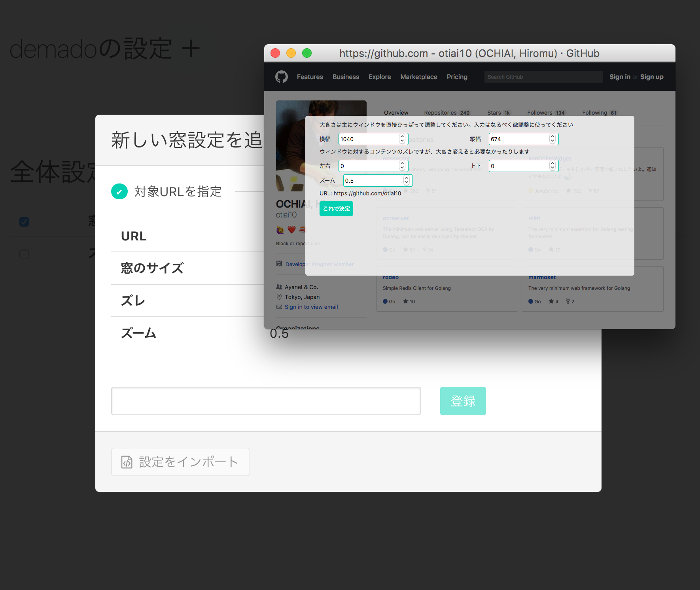This screenshot has width=700, height=590.
Task: Increment 横幅 using its stepper up arrow
Action: tap(402, 136)
